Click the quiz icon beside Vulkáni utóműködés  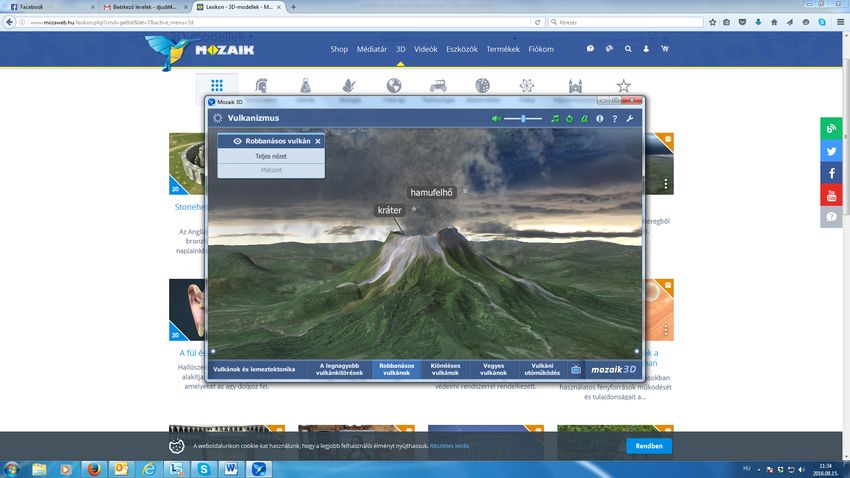point(576,370)
